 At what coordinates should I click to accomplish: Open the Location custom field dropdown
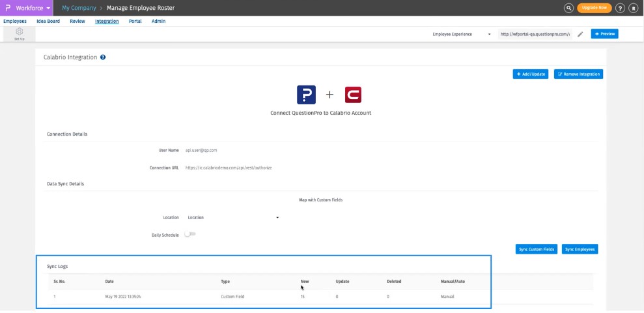232,217
